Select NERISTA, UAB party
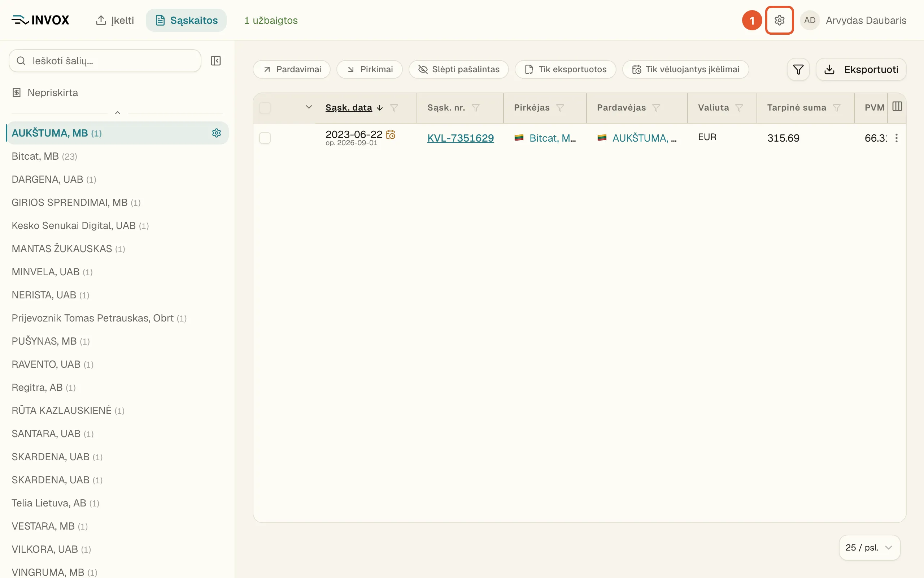This screenshot has width=924, height=578. (x=117, y=295)
